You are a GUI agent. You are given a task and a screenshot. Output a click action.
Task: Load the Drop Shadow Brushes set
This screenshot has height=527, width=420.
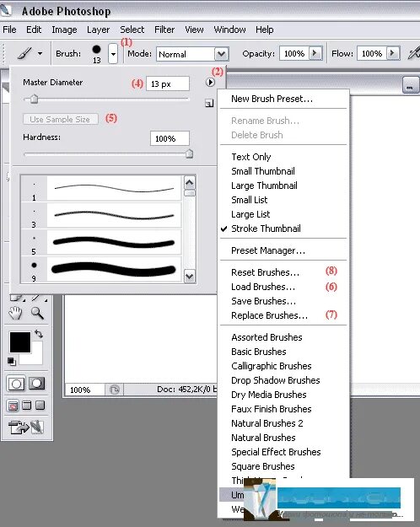coord(283,380)
